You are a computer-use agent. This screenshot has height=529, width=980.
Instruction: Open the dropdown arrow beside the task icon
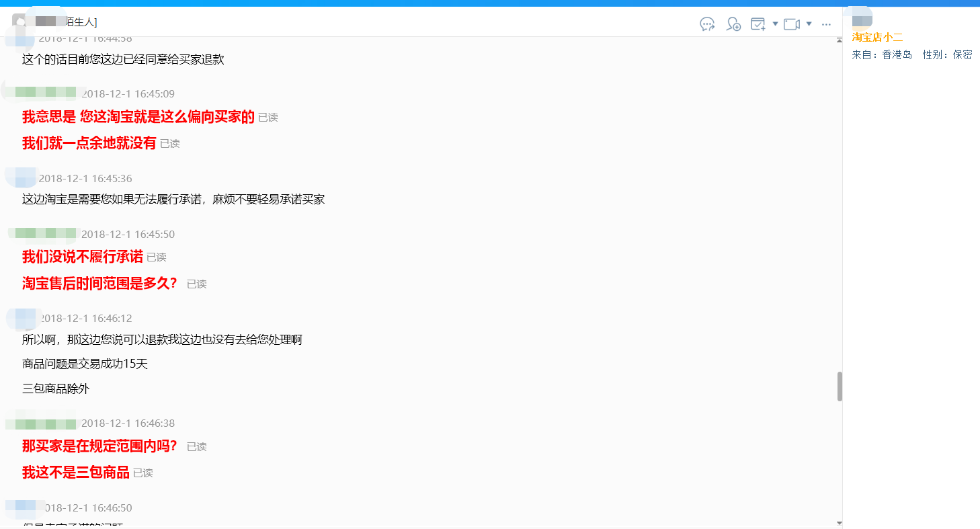[775, 24]
